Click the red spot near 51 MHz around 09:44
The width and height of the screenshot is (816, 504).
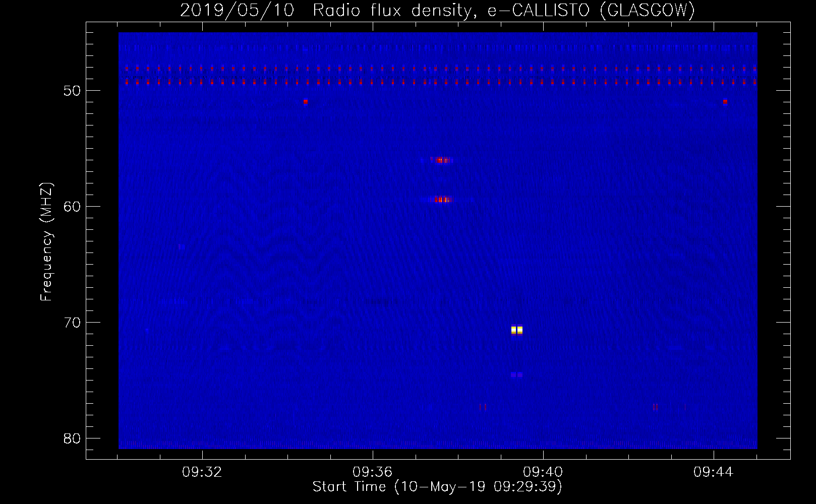725,101
